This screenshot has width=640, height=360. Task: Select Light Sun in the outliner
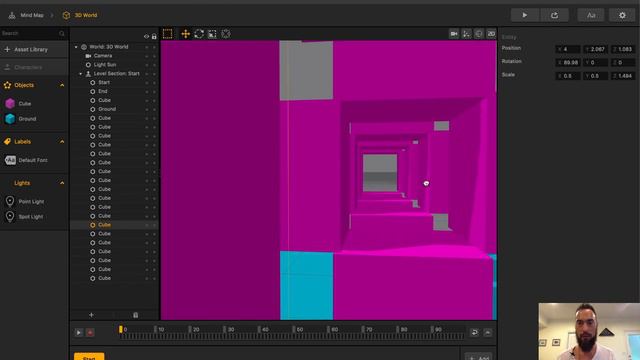[x=105, y=65]
